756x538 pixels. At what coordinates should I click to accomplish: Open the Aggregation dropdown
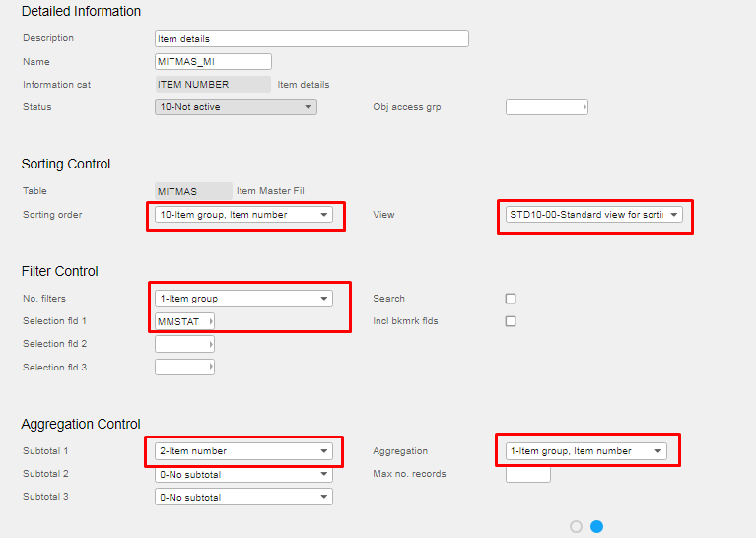586,451
